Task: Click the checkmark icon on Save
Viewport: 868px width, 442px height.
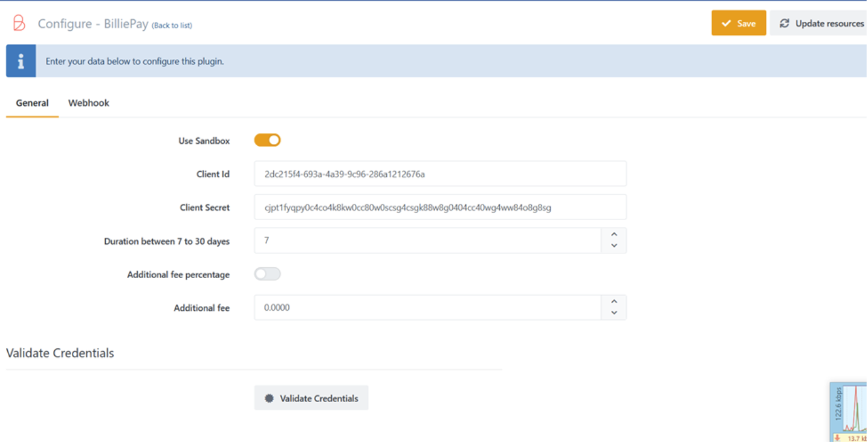Action: tap(726, 24)
